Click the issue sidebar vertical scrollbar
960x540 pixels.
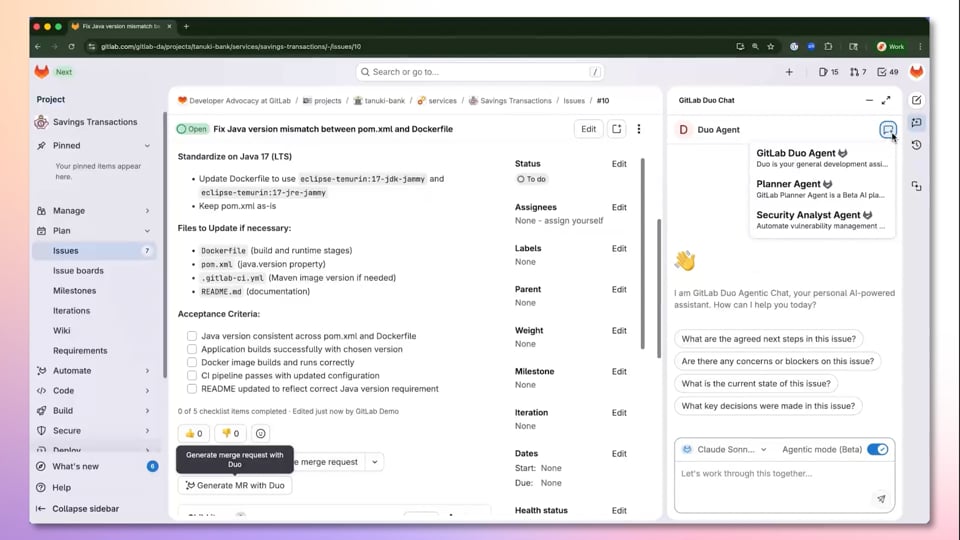coord(643,253)
